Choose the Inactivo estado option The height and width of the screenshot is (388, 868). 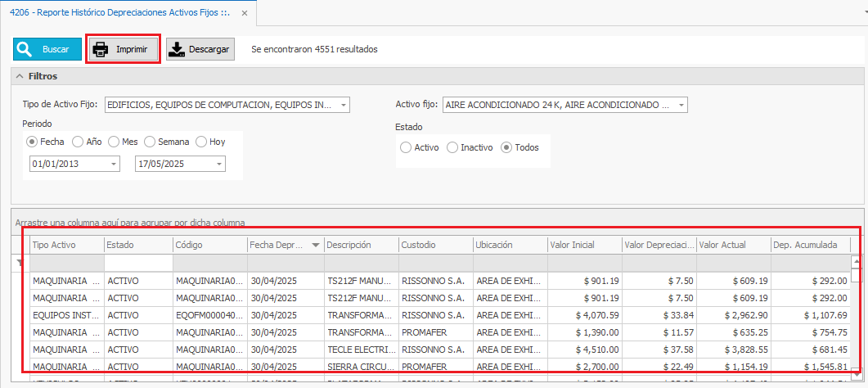click(x=452, y=147)
